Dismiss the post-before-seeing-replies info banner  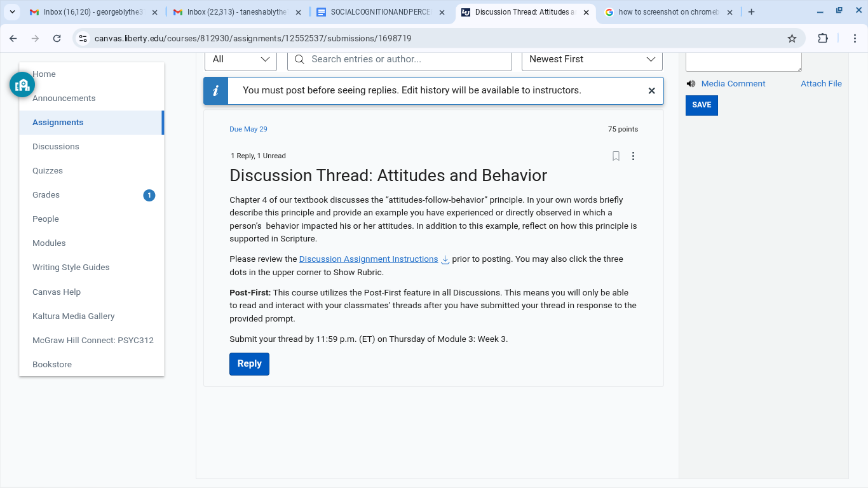(x=651, y=91)
